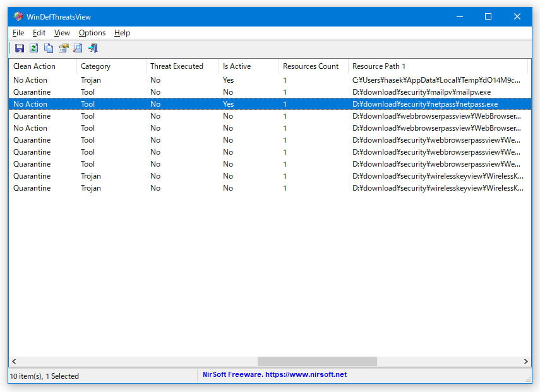The image size is (540, 392).
Task: Click the scroll right arrow button
Action: tap(525, 361)
